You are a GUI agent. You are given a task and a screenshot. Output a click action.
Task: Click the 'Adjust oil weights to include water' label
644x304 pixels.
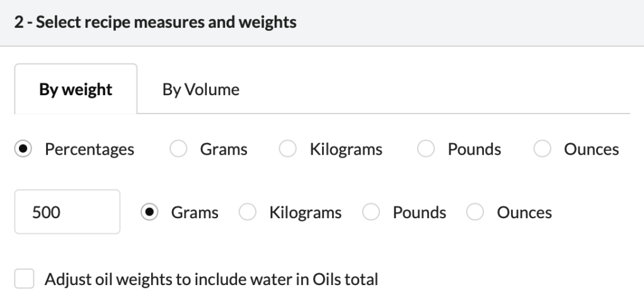click(x=211, y=278)
